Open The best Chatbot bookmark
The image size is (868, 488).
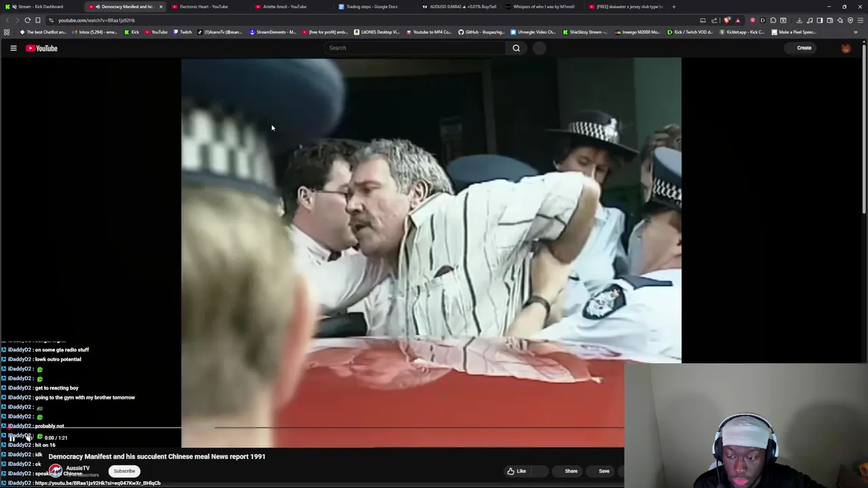tap(44, 32)
